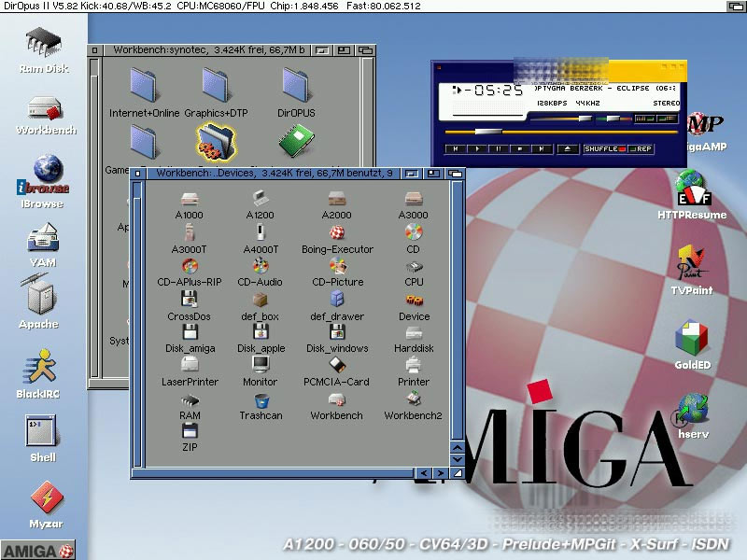Image resolution: width=747 pixels, height=560 pixels.
Task: Click the eject button in AmigaAMP
Action: tap(567, 149)
